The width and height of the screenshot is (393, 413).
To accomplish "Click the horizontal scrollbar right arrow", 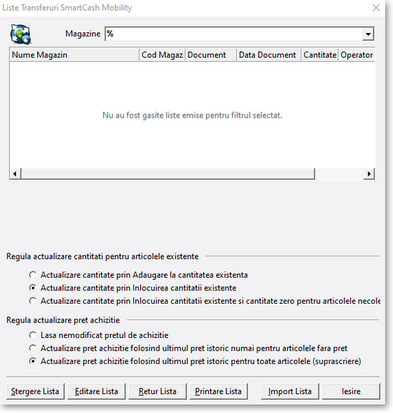I will pos(369,174).
